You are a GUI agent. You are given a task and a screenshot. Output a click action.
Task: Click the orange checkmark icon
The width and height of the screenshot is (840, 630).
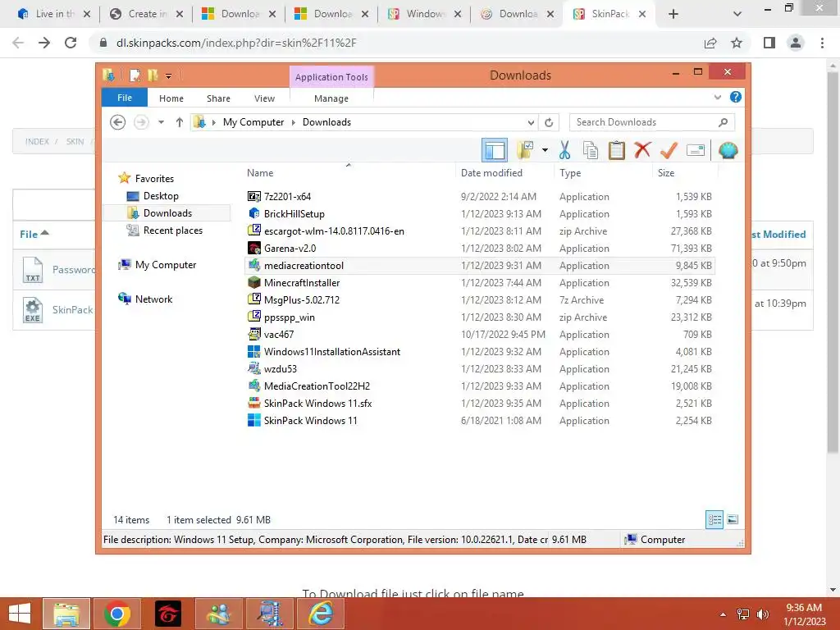(x=669, y=151)
